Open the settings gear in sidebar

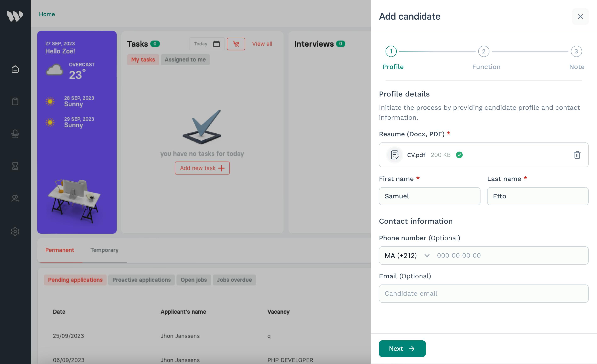(15, 231)
